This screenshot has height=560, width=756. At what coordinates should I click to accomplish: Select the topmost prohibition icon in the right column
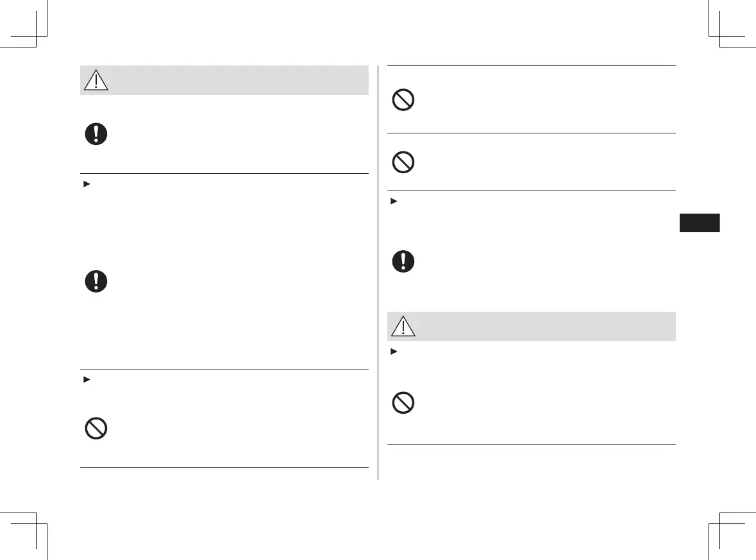(x=404, y=101)
